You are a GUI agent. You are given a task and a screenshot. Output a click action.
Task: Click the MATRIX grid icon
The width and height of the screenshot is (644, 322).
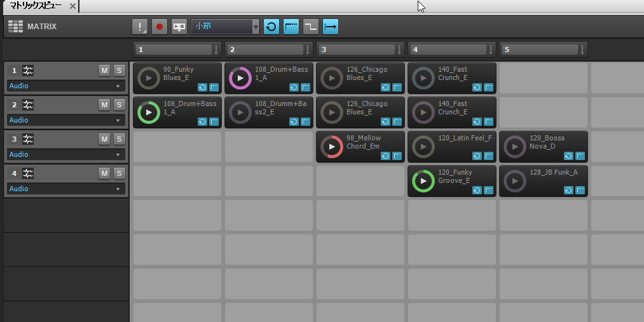[16, 27]
